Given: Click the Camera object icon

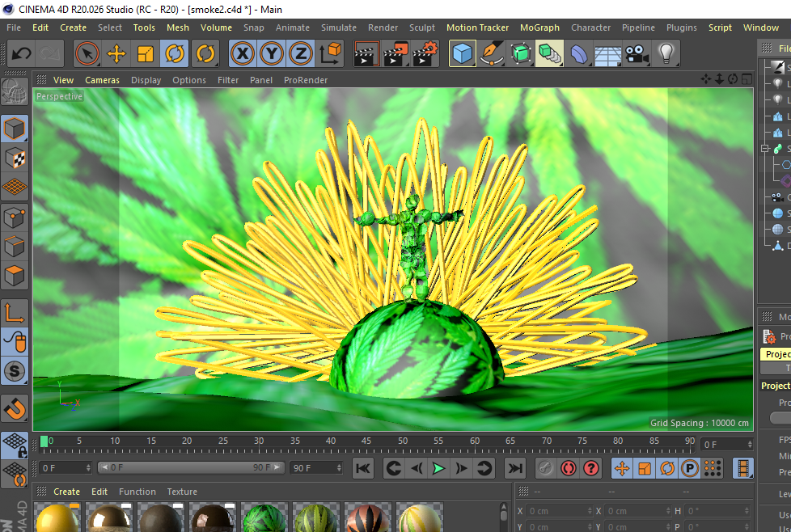Looking at the screenshot, I should (637, 53).
